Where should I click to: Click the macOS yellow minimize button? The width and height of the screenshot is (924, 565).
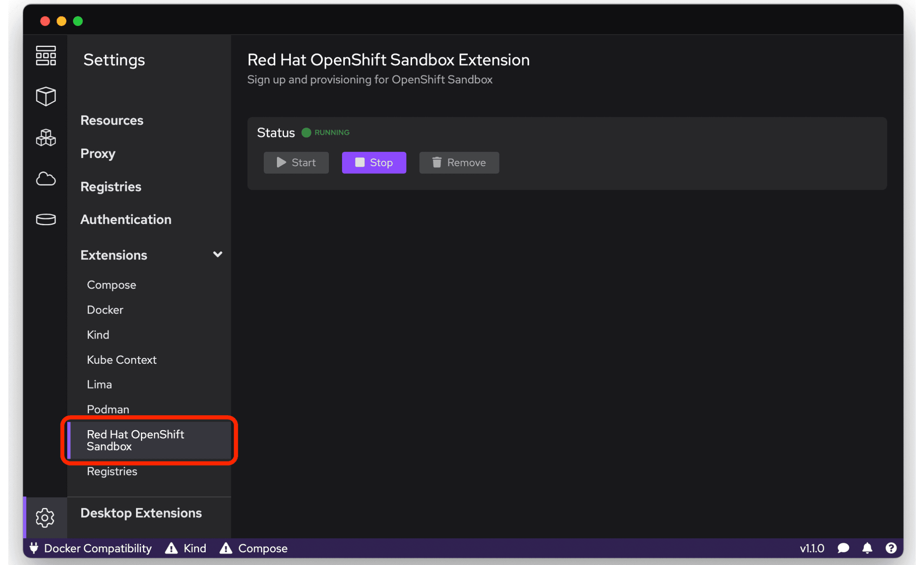(61, 21)
